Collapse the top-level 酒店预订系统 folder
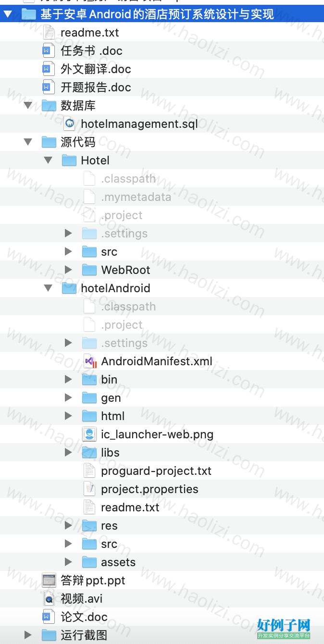The width and height of the screenshot is (324, 644). pos(8,14)
